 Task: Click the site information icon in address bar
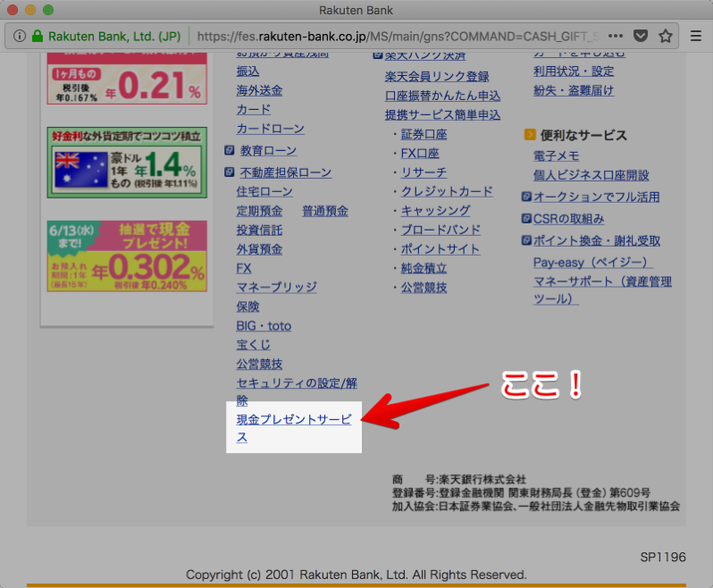pyautogui.click(x=20, y=36)
